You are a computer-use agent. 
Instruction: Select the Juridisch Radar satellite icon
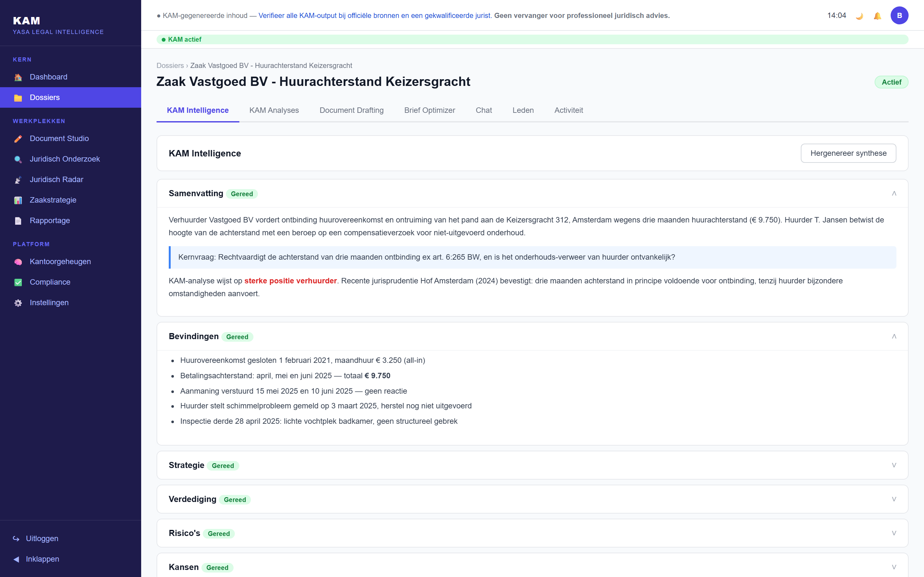pyautogui.click(x=18, y=180)
